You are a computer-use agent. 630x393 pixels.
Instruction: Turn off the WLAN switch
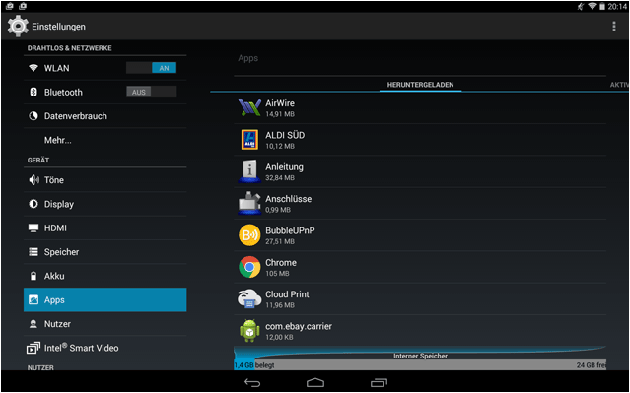coord(151,68)
